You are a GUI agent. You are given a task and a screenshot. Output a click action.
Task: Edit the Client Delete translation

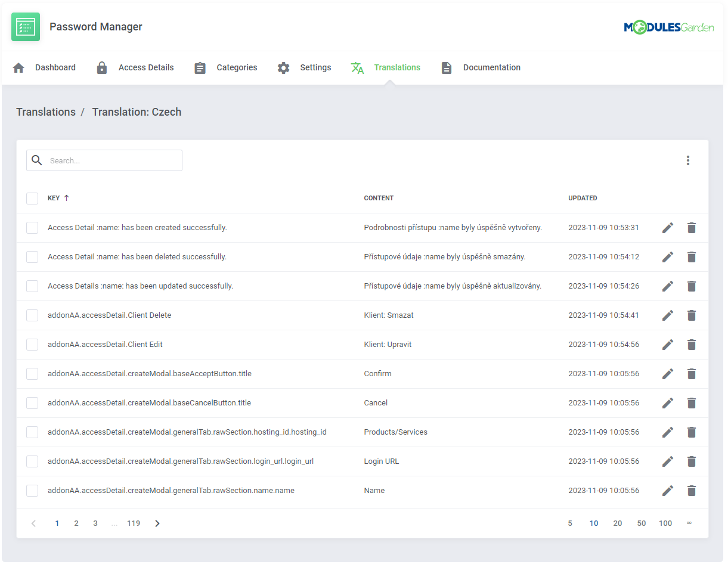click(x=668, y=315)
